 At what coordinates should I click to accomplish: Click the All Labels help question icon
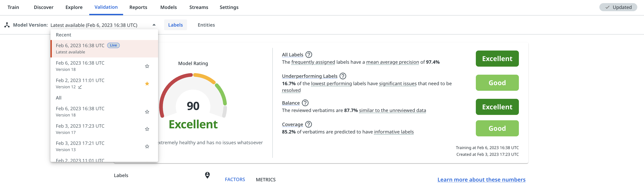(x=309, y=55)
